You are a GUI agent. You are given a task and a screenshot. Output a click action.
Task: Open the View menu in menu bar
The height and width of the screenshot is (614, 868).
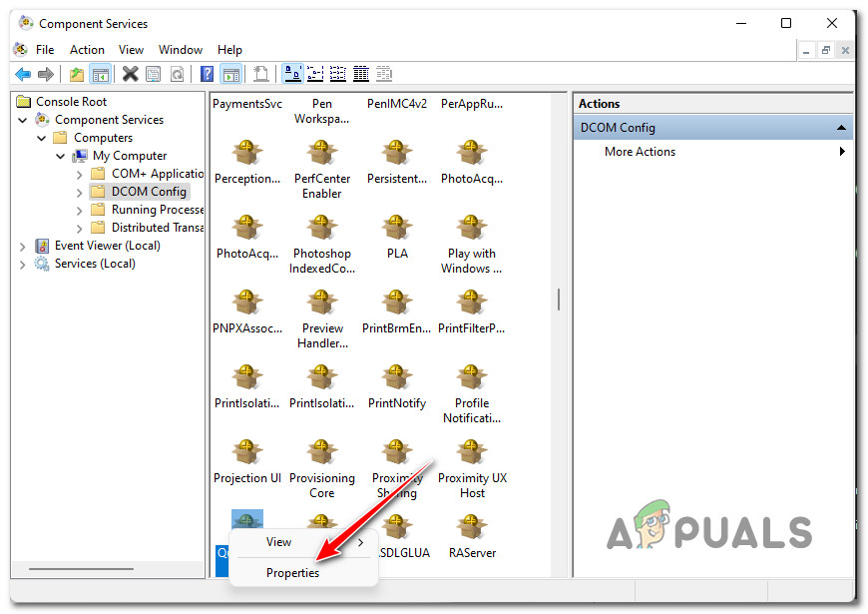pos(131,50)
